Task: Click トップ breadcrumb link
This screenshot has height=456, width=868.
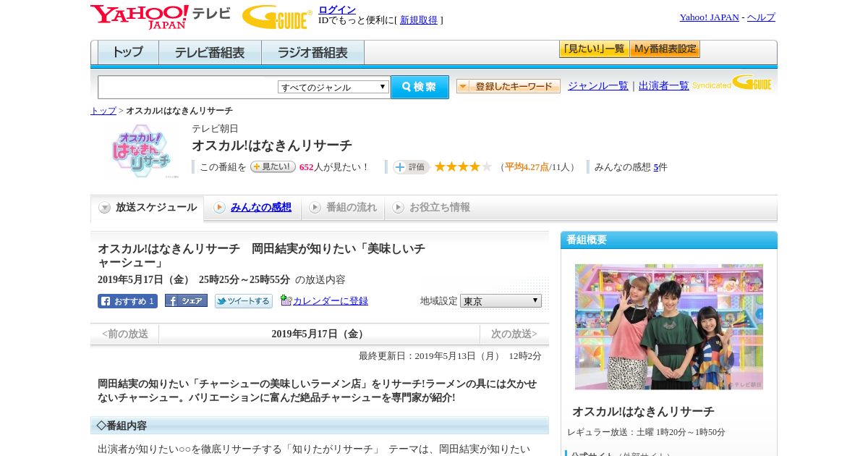Action: click(103, 111)
